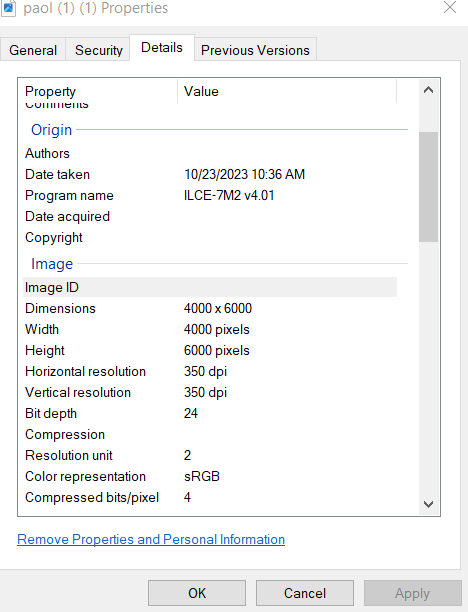Image resolution: width=468 pixels, height=612 pixels.
Task: Click the Date acquired row
Action: point(210,216)
